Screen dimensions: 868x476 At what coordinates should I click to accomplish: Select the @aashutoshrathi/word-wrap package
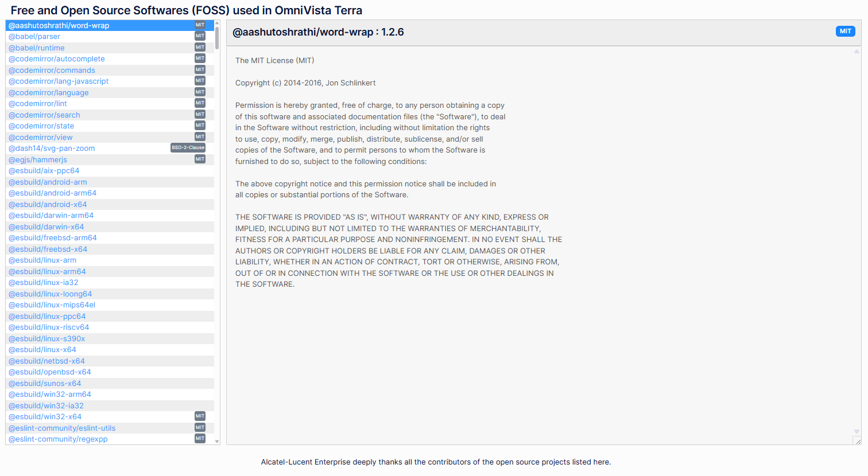tap(59, 26)
